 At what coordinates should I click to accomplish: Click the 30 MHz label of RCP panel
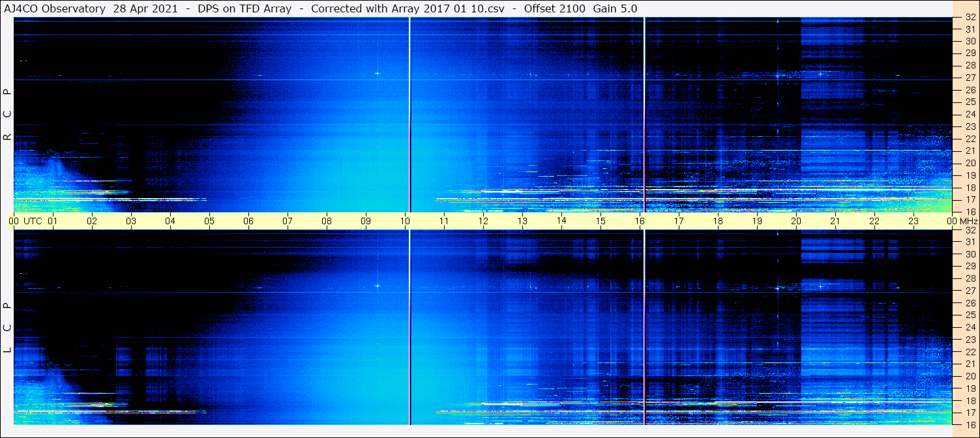(x=970, y=41)
